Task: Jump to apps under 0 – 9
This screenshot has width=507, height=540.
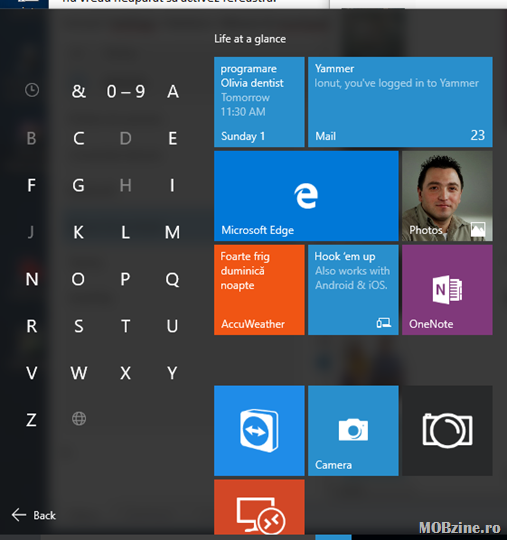Action: (125, 92)
